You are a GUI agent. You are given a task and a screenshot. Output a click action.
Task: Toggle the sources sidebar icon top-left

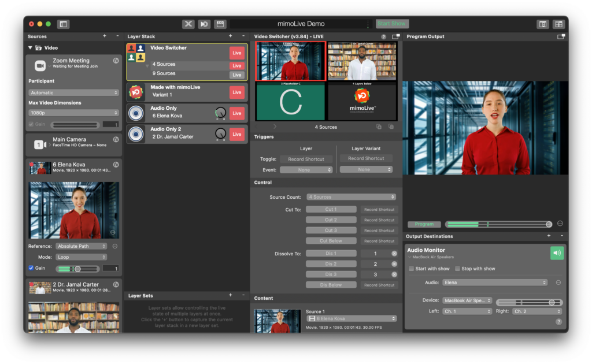point(62,24)
